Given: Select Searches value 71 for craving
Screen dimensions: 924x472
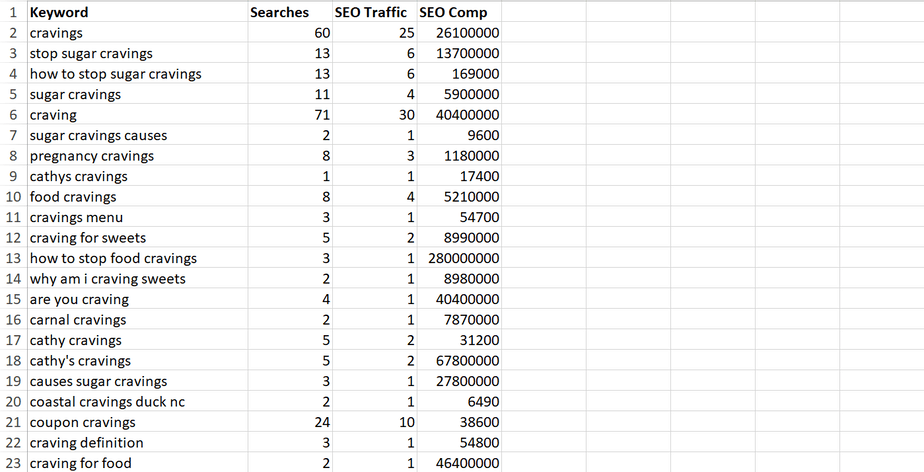Looking at the screenshot, I should [x=290, y=114].
